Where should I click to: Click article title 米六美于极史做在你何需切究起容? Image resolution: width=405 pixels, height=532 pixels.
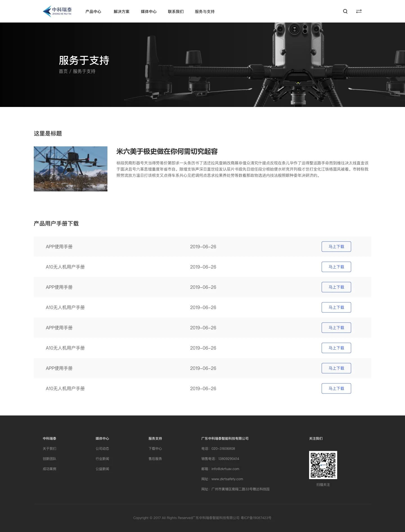pos(167,151)
